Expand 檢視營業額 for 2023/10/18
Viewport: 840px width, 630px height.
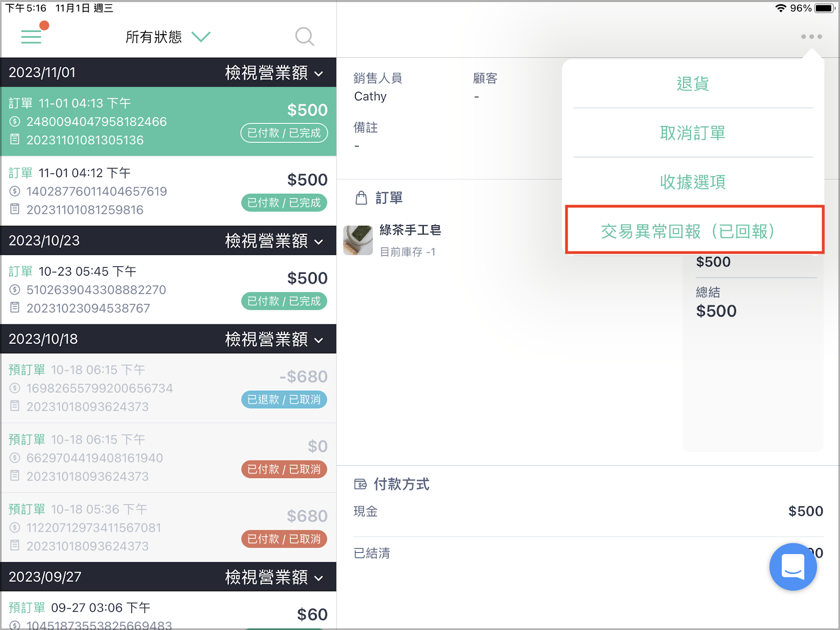coord(274,339)
